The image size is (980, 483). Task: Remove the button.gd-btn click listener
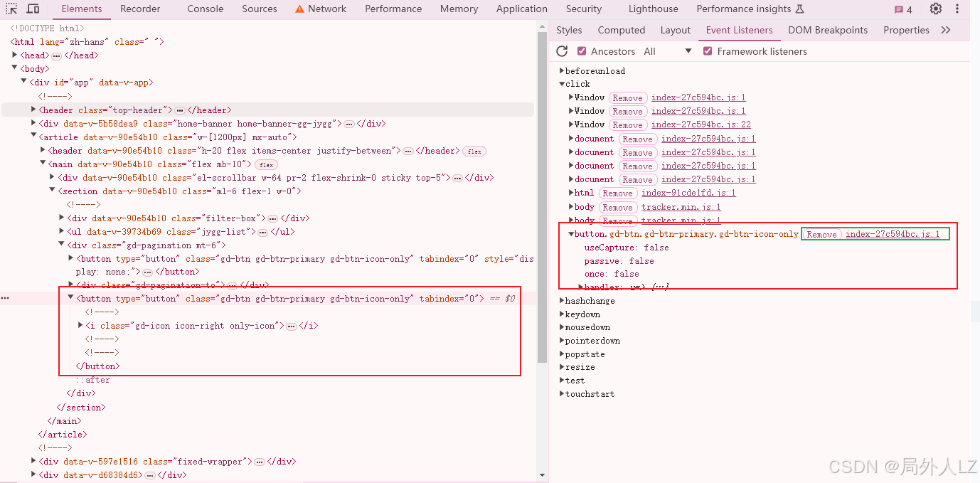(x=821, y=235)
